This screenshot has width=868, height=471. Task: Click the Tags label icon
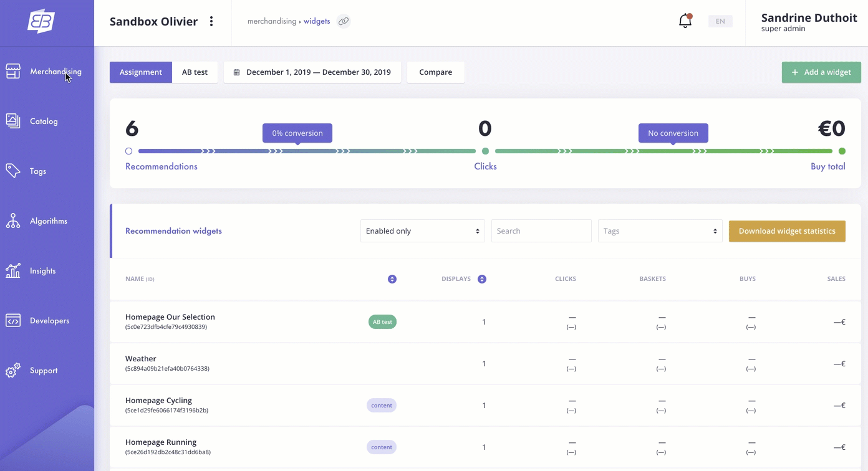13,171
